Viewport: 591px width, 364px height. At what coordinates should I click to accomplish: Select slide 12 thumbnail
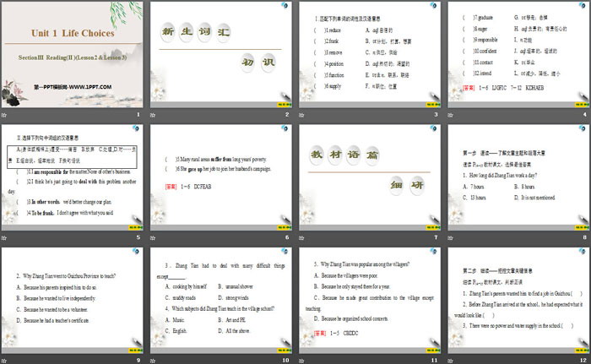pos(518,301)
